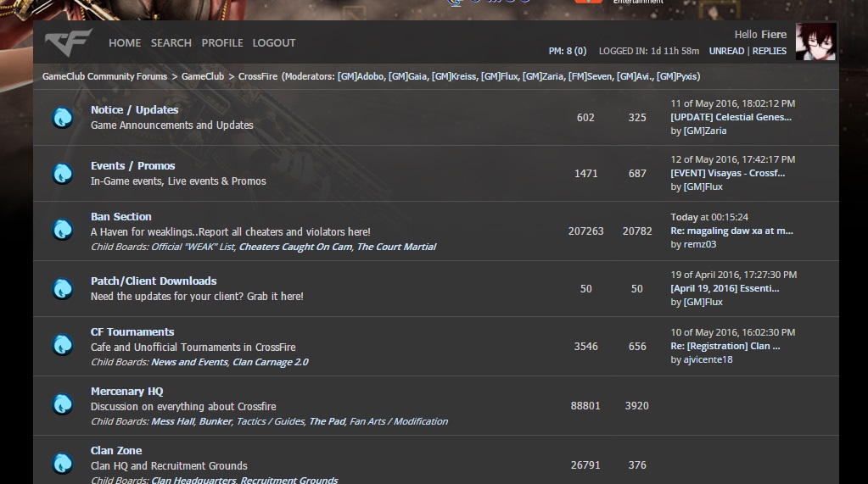Image resolution: width=868 pixels, height=484 pixels.
Task: Click the LOGGED IN: 1d 11h 58m text
Action: (649, 51)
